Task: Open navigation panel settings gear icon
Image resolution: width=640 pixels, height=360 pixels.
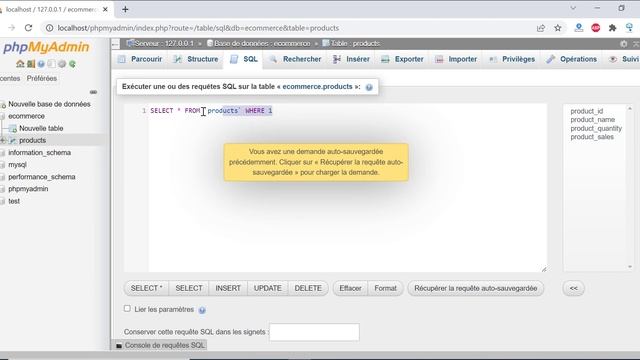Action: coord(62,64)
